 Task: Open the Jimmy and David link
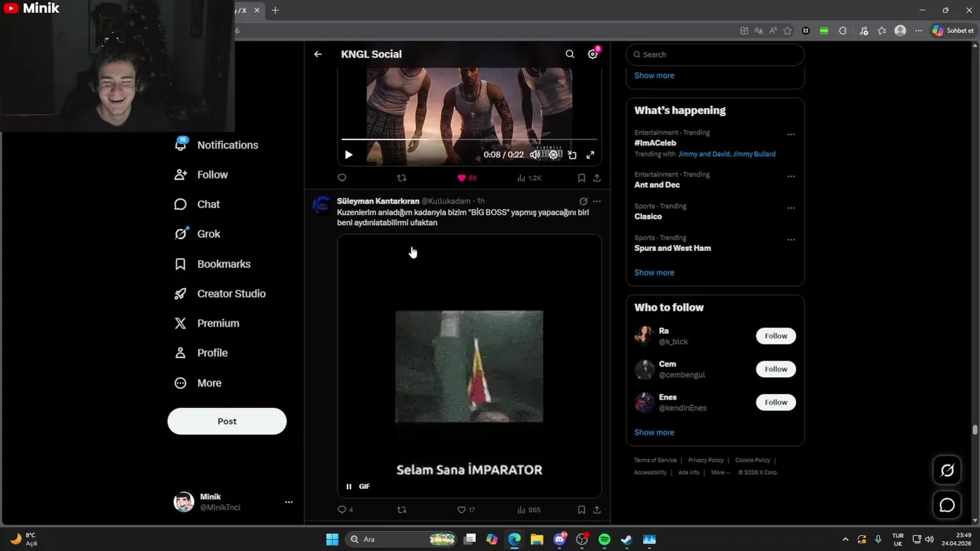(704, 154)
